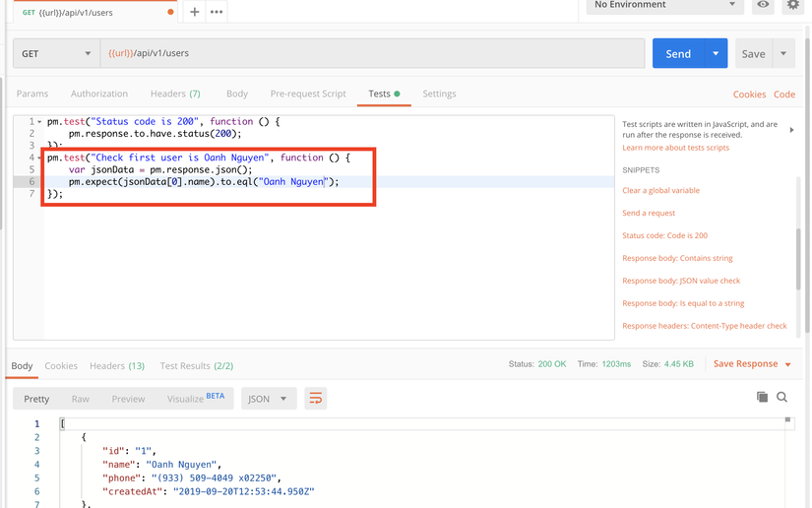Open the Test Results (2/2) tab
812x508 pixels.
[196, 365]
